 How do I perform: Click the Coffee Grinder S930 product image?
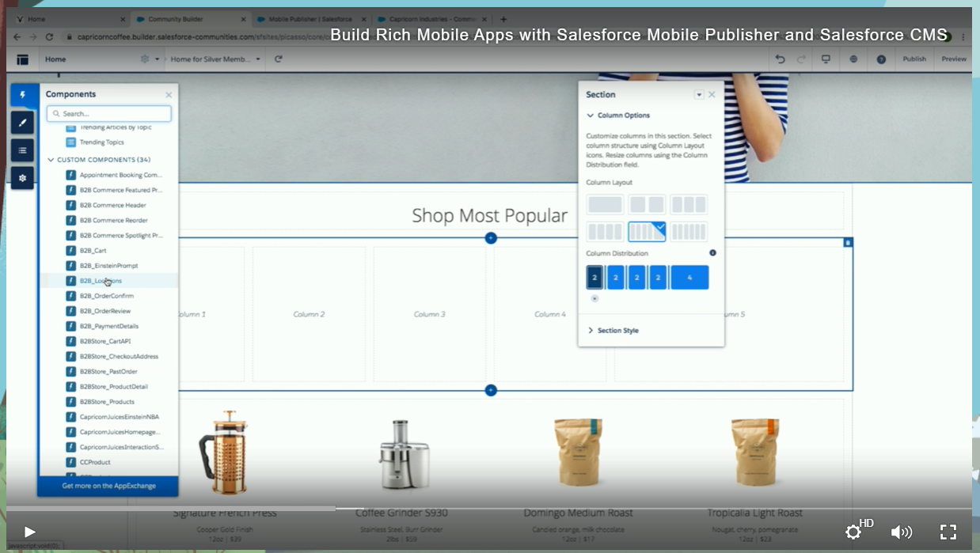pyautogui.click(x=404, y=454)
